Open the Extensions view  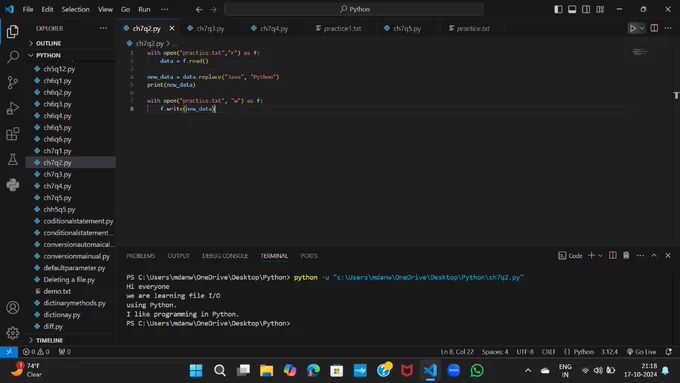[13, 134]
